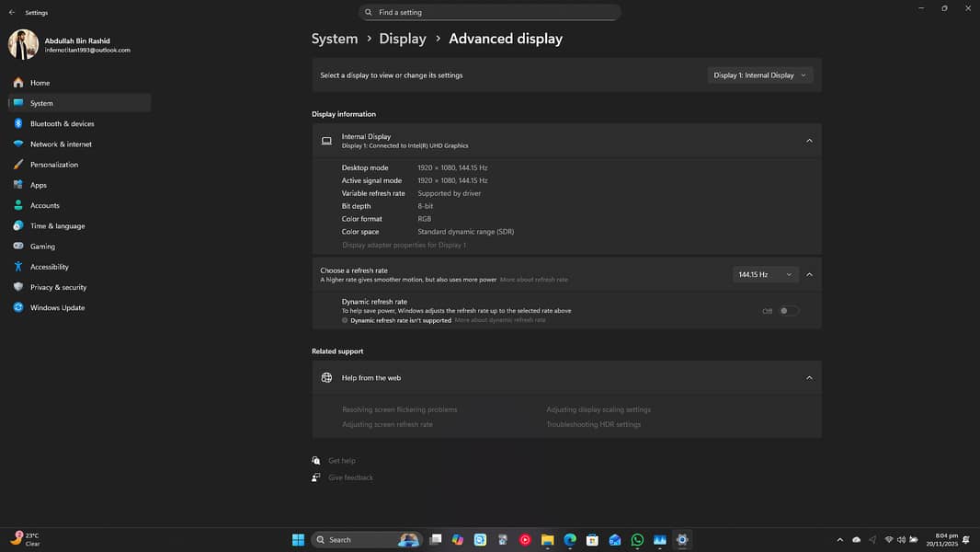Viewport: 980px width, 552px height.
Task: Click the Gaming controller icon in sidebar
Action: click(x=18, y=247)
